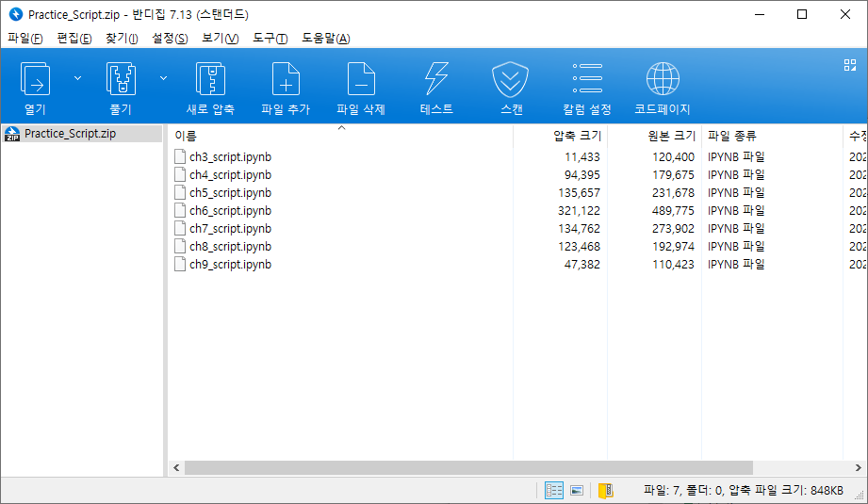Click the toolbar customize grid icon

[850, 65]
